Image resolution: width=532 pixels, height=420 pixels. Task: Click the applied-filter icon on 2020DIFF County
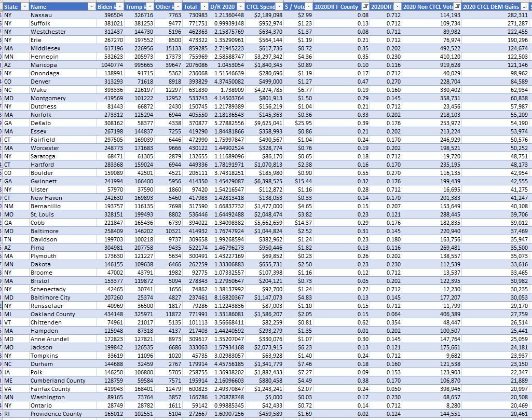click(x=365, y=7)
